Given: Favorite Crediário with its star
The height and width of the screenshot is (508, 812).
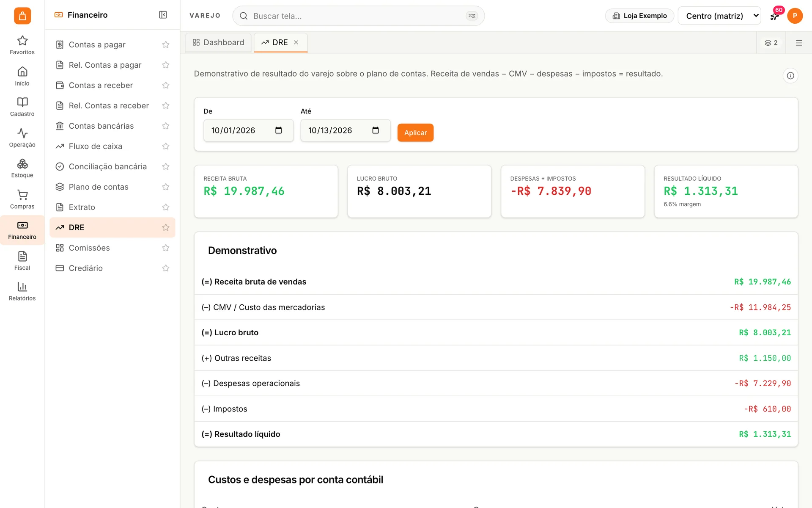Looking at the screenshot, I should (x=166, y=268).
